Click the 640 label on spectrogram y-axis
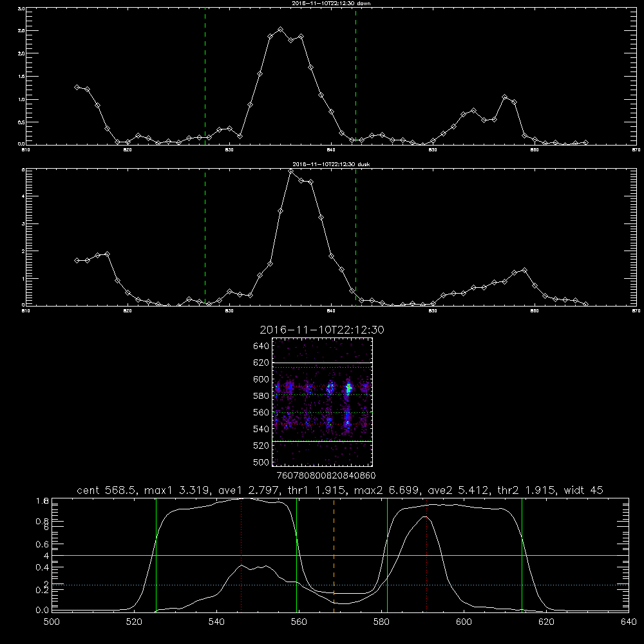 pyautogui.click(x=261, y=346)
